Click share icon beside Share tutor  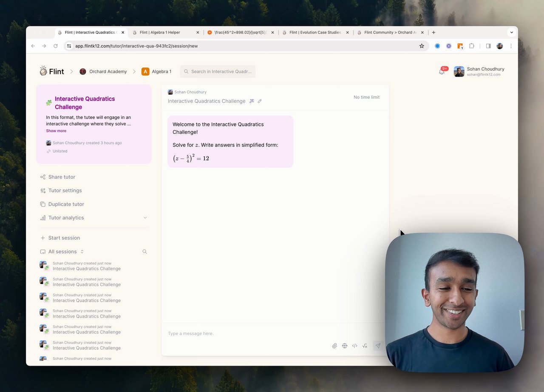tap(42, 177)
